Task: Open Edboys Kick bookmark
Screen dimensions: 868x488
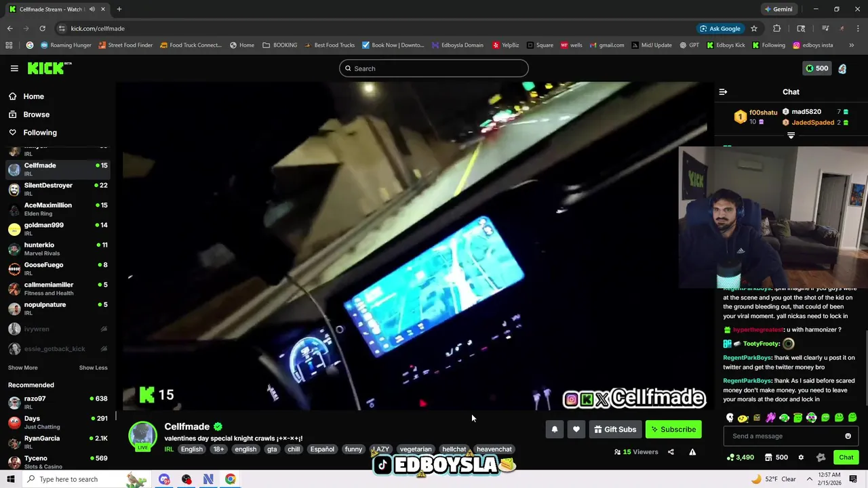Action: click(x=726, y=45)
